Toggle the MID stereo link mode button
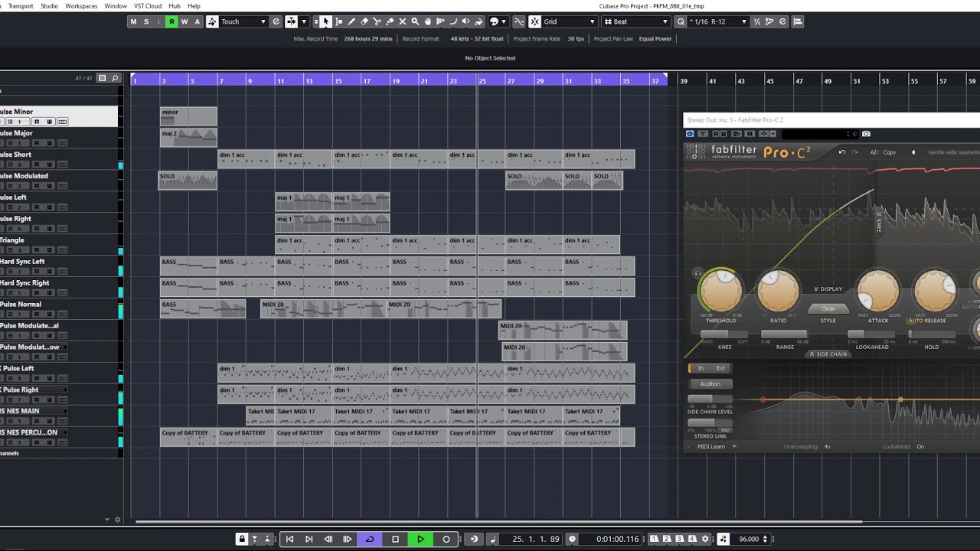 725,430
